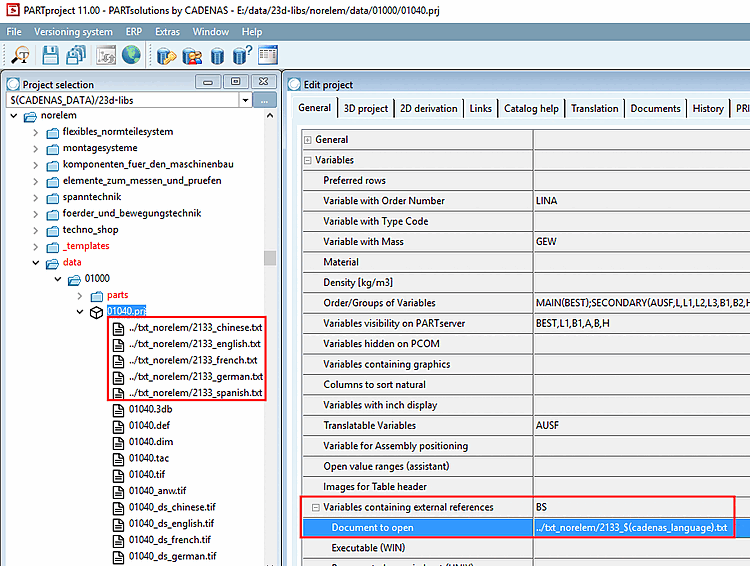Restore the Project selection panel
This screenshot has width=750, height=566.
point(235,82)
